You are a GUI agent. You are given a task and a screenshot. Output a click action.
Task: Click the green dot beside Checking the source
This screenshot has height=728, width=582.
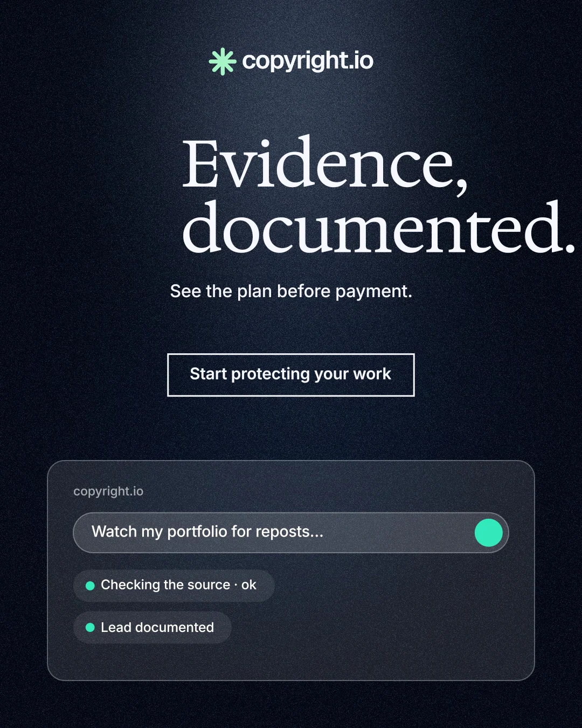(x=91, y=586)
